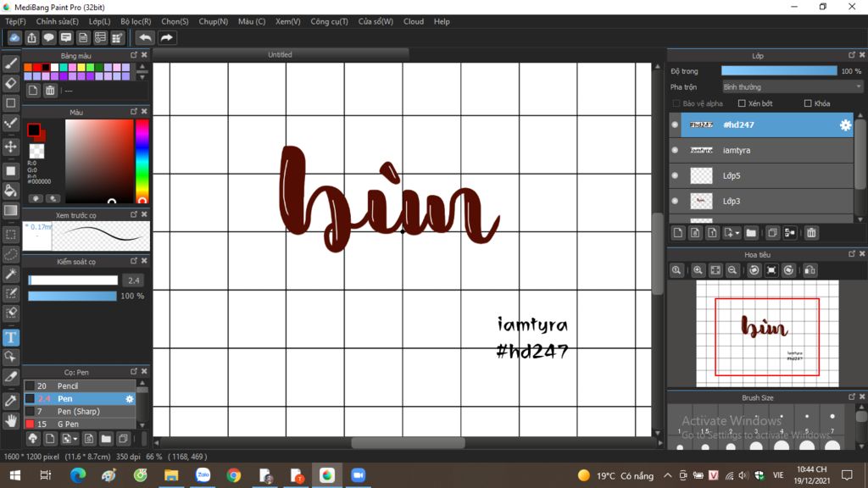Select the G Pen brush
868x488 pixels.
(80, 424)
